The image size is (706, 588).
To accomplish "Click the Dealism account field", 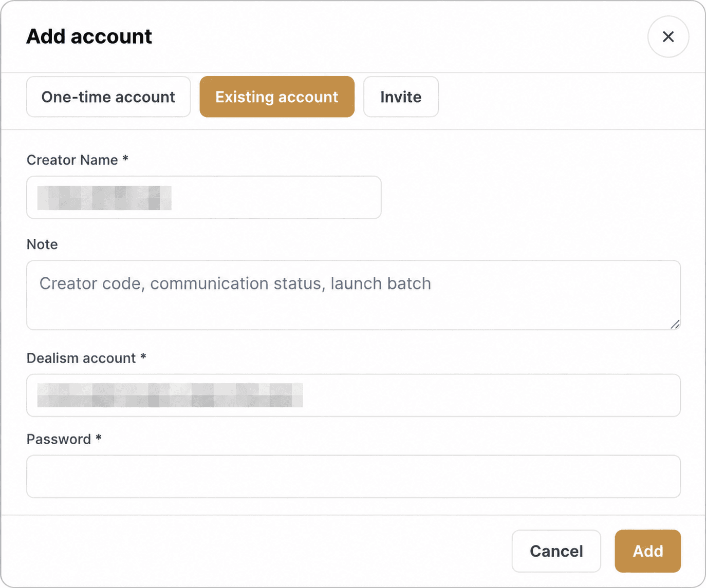I will 354,395.
